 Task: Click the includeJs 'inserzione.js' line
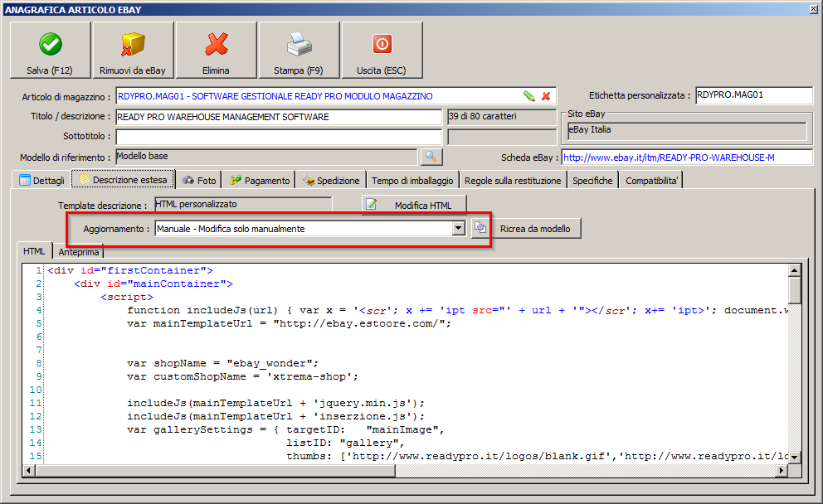point(275,416)
